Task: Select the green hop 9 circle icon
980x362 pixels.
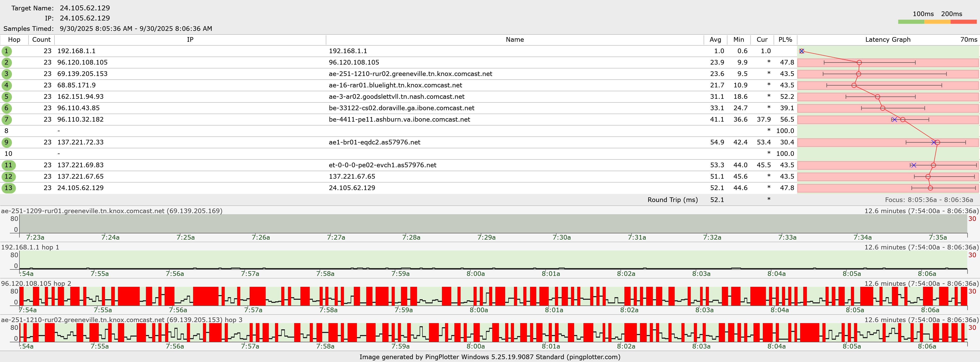Action: [6, 142]
